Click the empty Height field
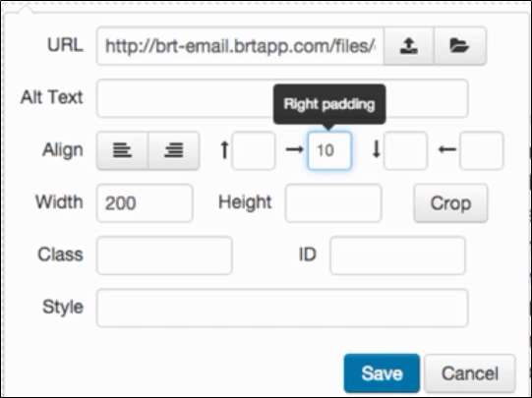Screen dimensions: 532x398 click(x=333, y=203)
